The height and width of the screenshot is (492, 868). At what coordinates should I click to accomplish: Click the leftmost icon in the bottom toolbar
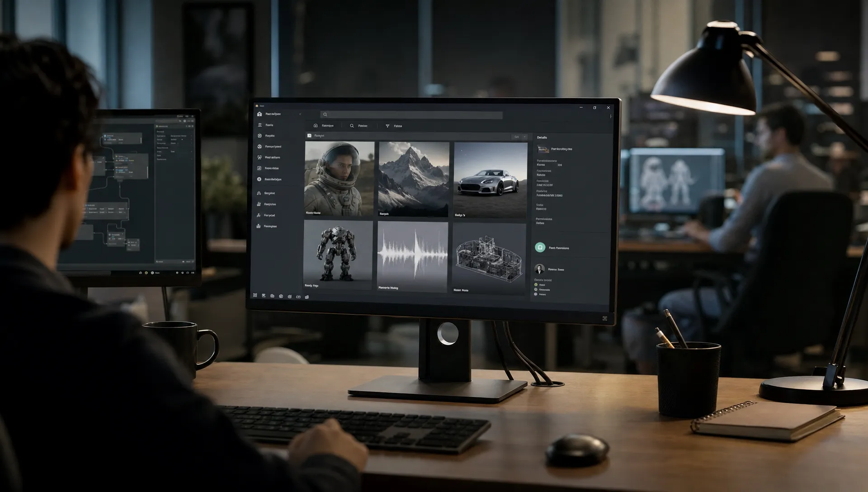[255, 295]
